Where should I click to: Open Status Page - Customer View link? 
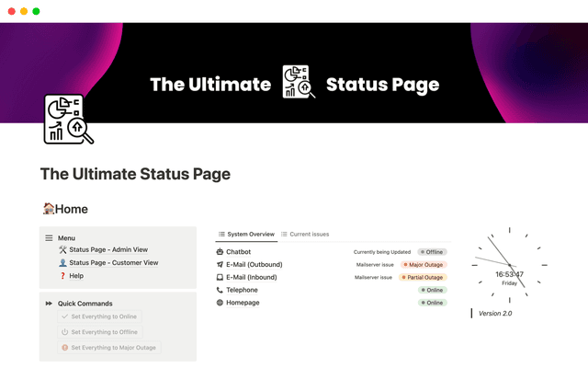point(113,262)
